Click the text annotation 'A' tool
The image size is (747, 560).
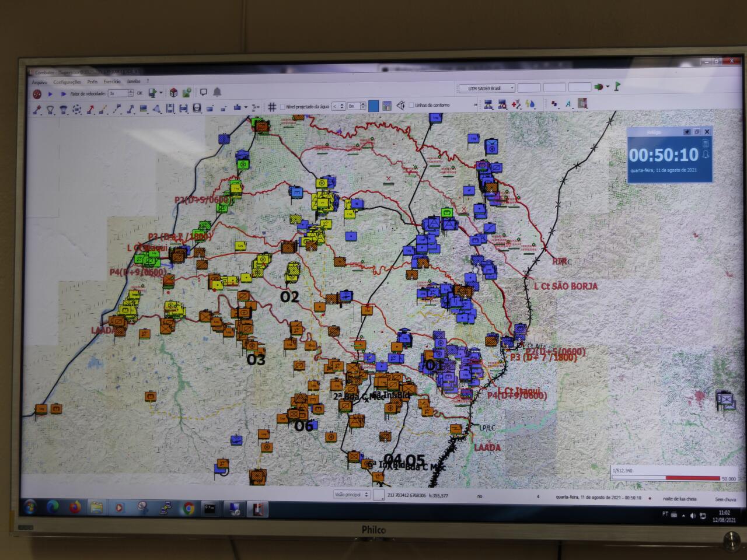[x=568, y=104]
